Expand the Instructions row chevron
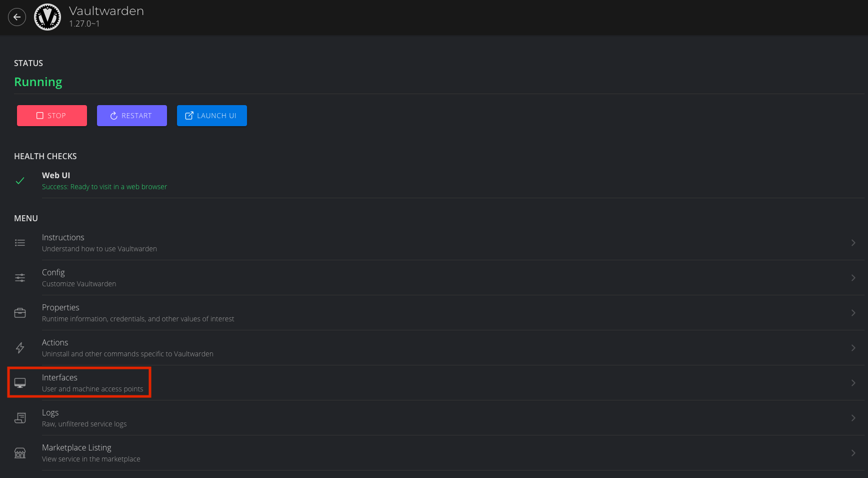Image resolution: width=868 pixels, height=478 pixels. tap(853, 243)
